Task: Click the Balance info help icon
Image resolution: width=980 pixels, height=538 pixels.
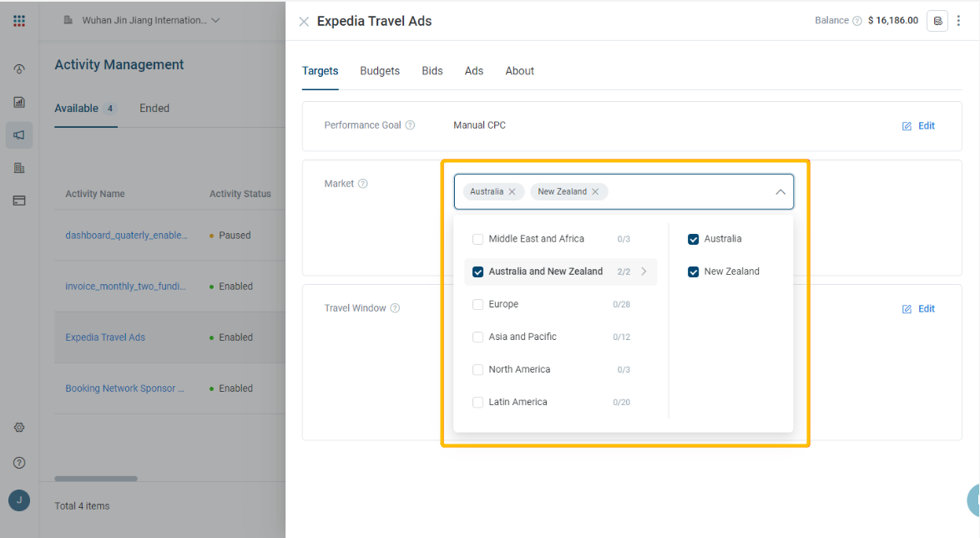Action: click(x=857, y=21)
